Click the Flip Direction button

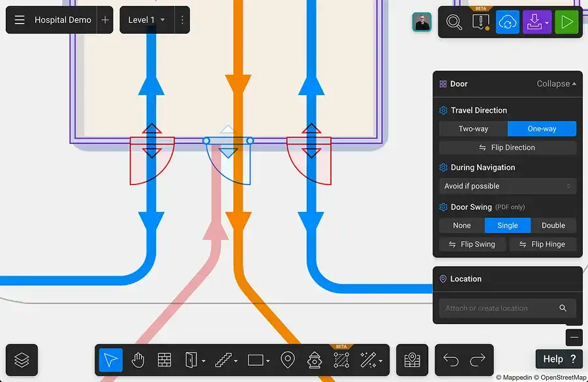click(x=507, y=148)
